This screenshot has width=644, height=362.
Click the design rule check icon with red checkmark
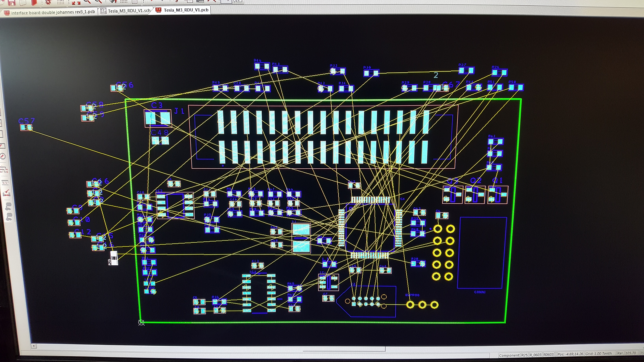[6, 193]
